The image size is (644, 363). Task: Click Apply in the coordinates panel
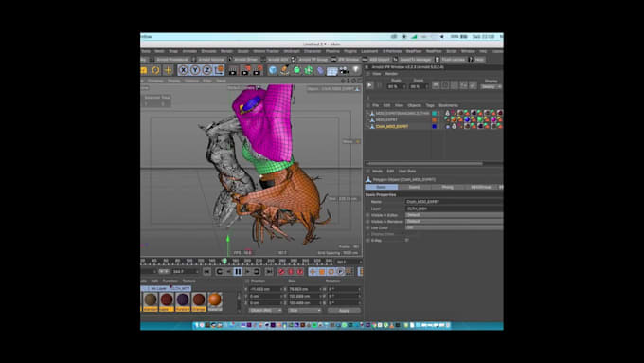(x=344, y=310)
